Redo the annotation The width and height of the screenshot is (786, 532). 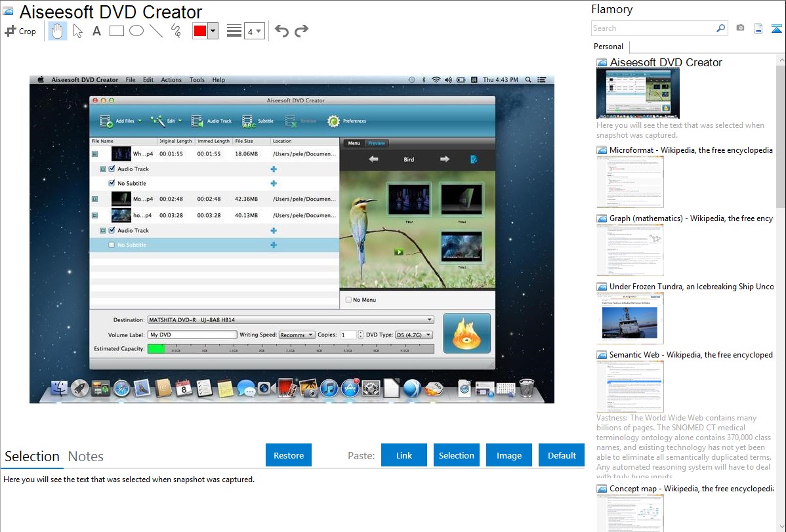301,31
